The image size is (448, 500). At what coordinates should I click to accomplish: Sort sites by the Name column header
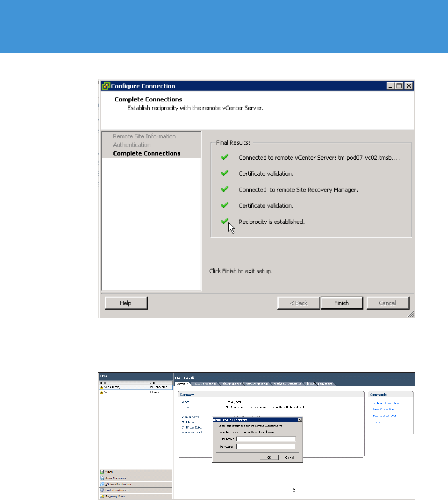(x=124, y=382)
